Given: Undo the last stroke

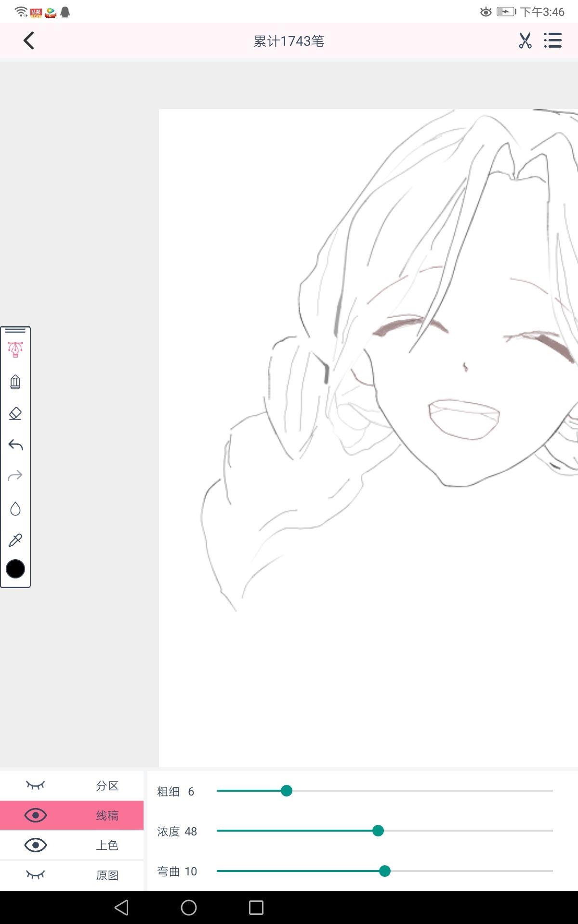Looking at the screenshot, I should click(x=15, y=445).
